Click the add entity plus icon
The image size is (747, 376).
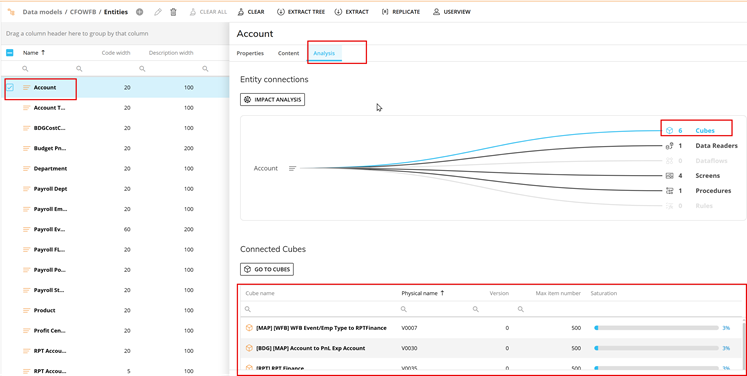coord(139,12)
